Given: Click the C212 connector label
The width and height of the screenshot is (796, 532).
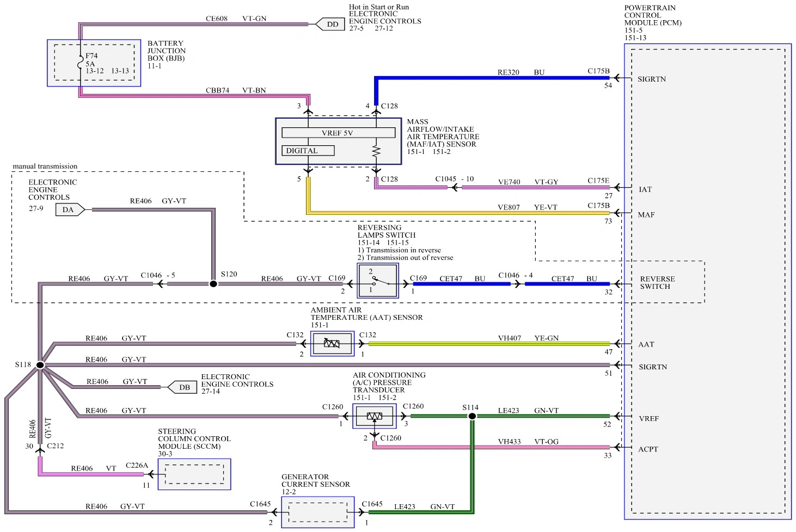Looking at the screenshot, I should [56, 446].
